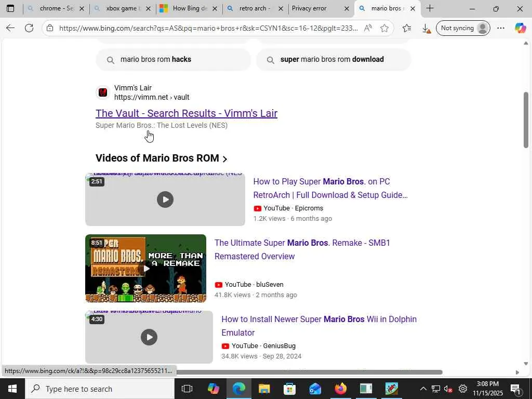
Task: Launch the Copilot sidebar icon in the toolbar
Action: 520,28
